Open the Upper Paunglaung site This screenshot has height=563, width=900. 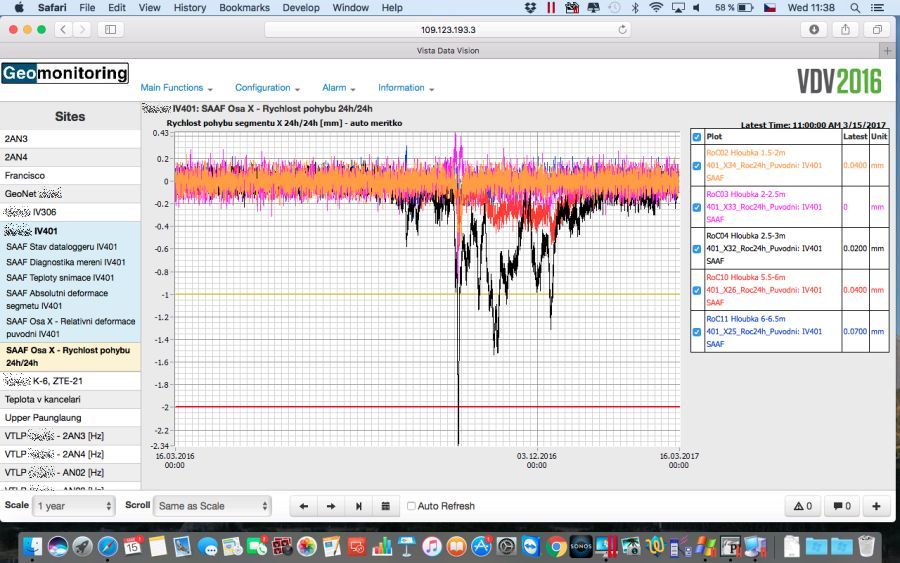coord(70,418)
